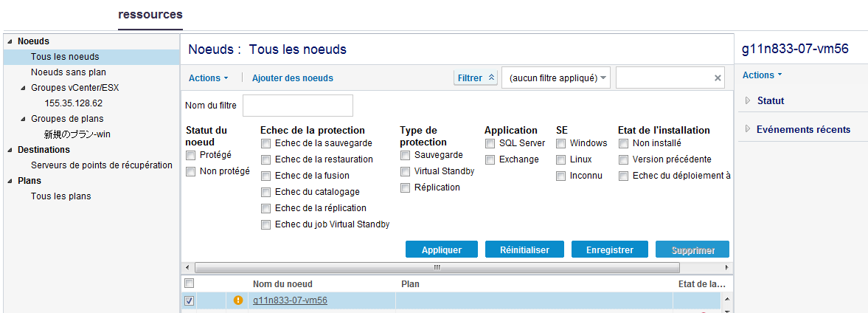Viewport: 868px width, 313px height.
Task: Expand Evénements récents section
Action: [x=747, y=129]
